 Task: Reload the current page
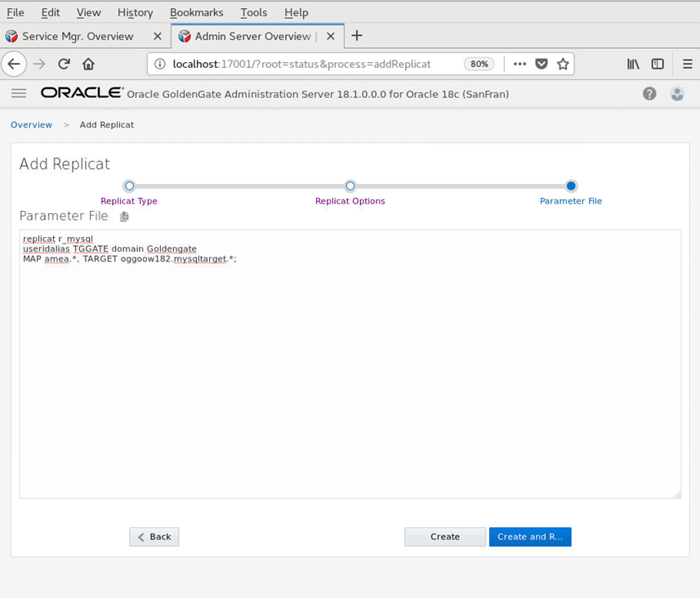(x=64, y=64)
